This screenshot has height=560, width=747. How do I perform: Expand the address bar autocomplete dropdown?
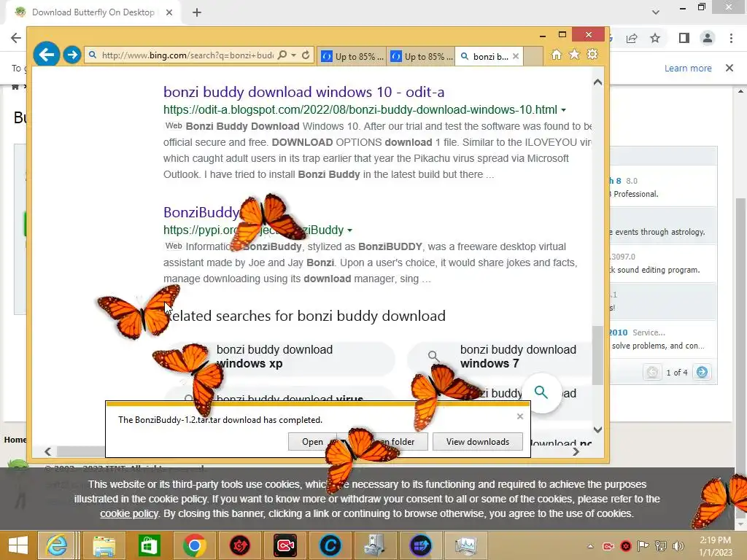pyautogui.click(x=294, y=55)
